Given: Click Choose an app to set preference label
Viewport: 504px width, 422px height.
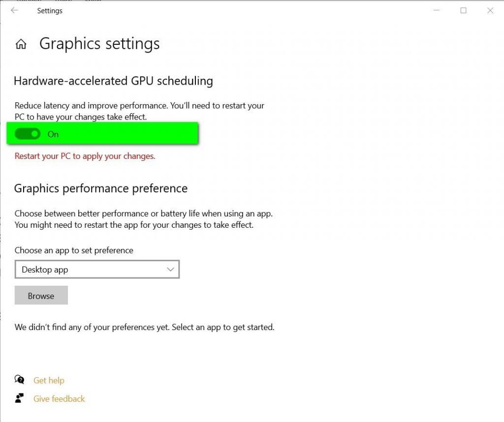Looking at the screenshot, I should click(74, 250).
